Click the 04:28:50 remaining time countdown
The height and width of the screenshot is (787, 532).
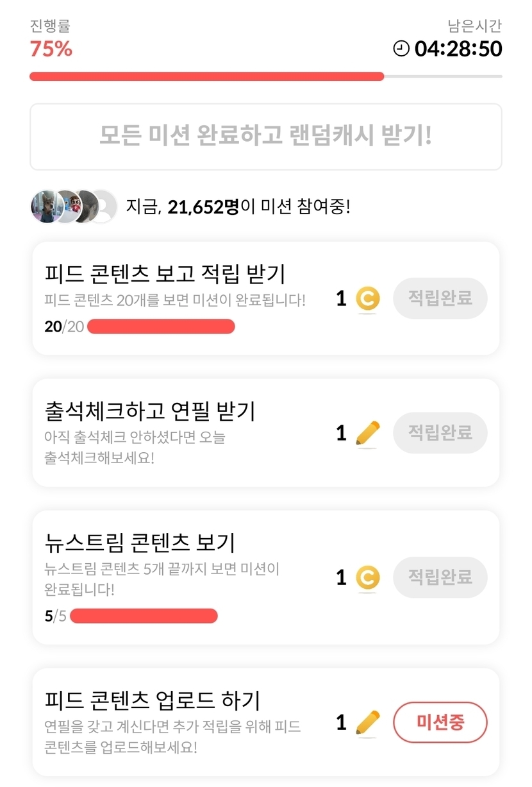(x=458, y=49)
